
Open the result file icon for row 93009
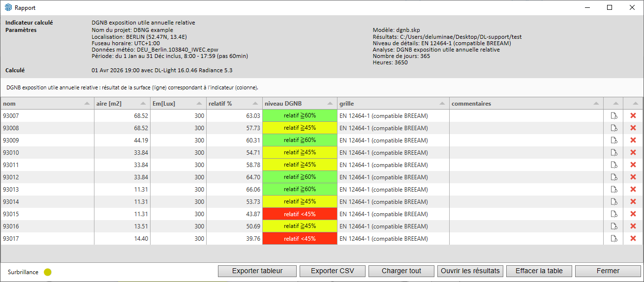tap(613, 141)
